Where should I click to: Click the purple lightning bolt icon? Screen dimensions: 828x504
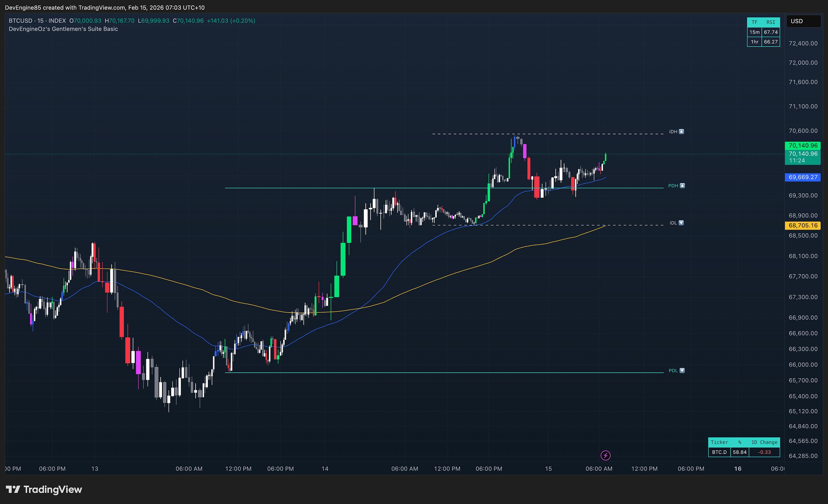pyautogui.click(x=605, y=455)
